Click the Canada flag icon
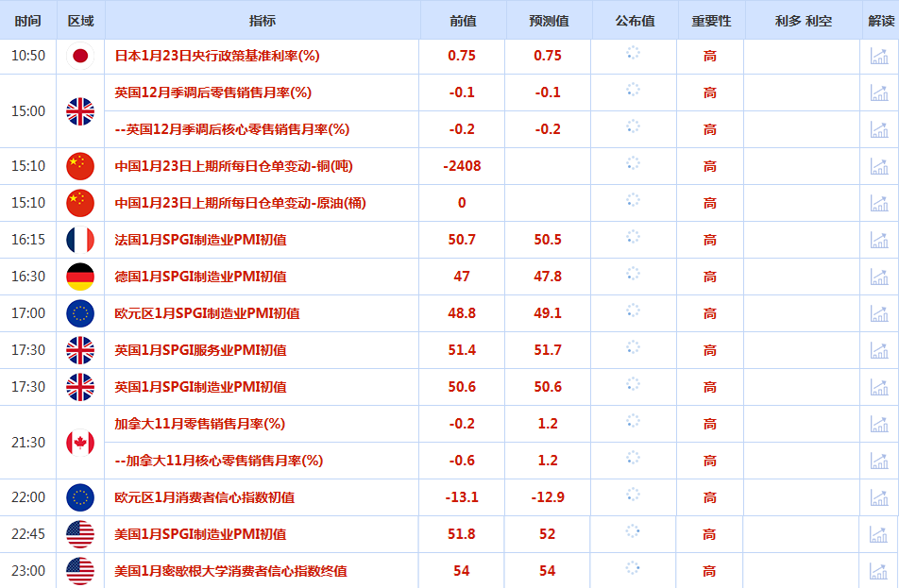Viewport: 899px width, 588px height. click(80, 442)
